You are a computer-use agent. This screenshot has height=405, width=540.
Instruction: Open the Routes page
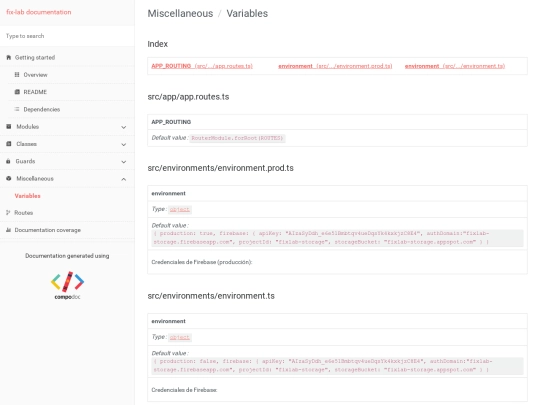23,213
